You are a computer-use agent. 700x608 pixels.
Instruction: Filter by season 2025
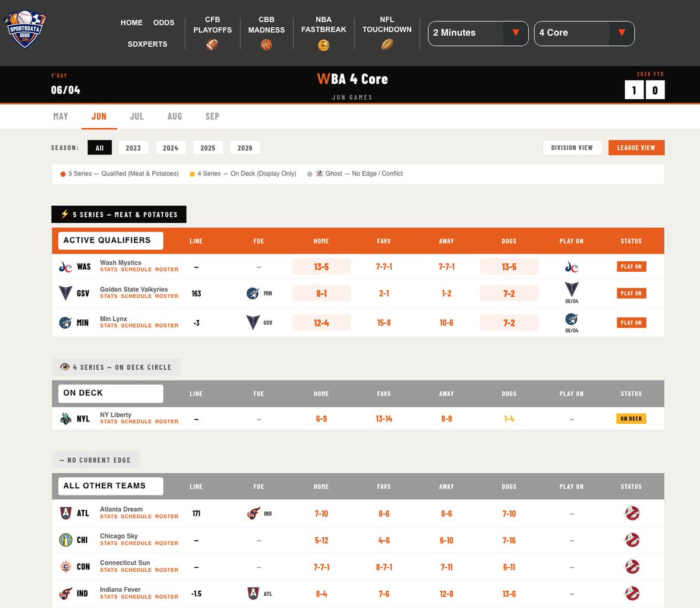point(208,148)
